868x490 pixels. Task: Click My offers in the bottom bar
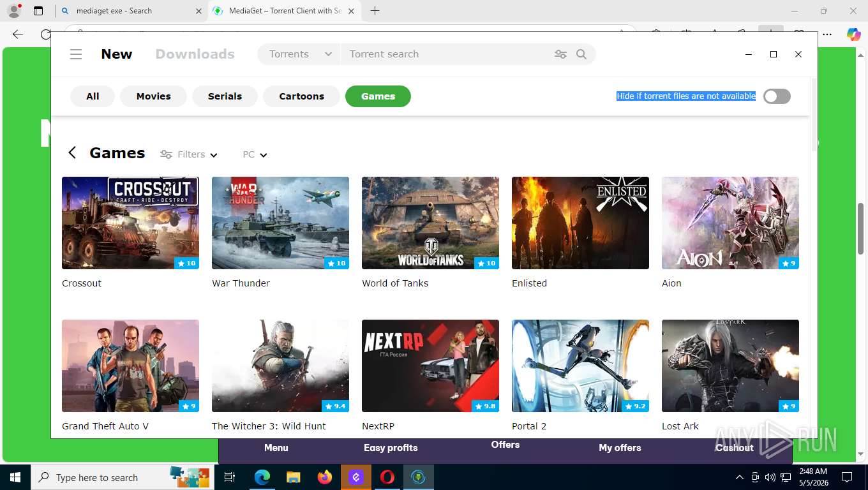coord(620,448)
